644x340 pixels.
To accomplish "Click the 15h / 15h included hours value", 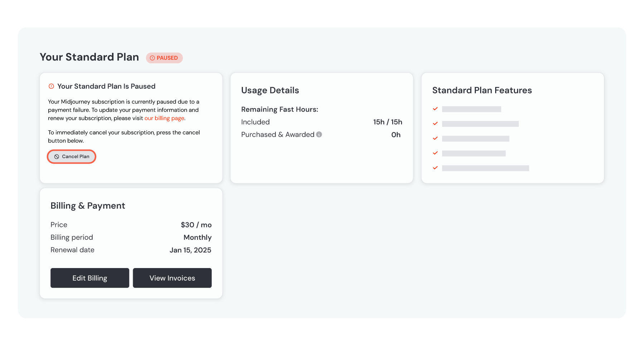I will point(388,122).
